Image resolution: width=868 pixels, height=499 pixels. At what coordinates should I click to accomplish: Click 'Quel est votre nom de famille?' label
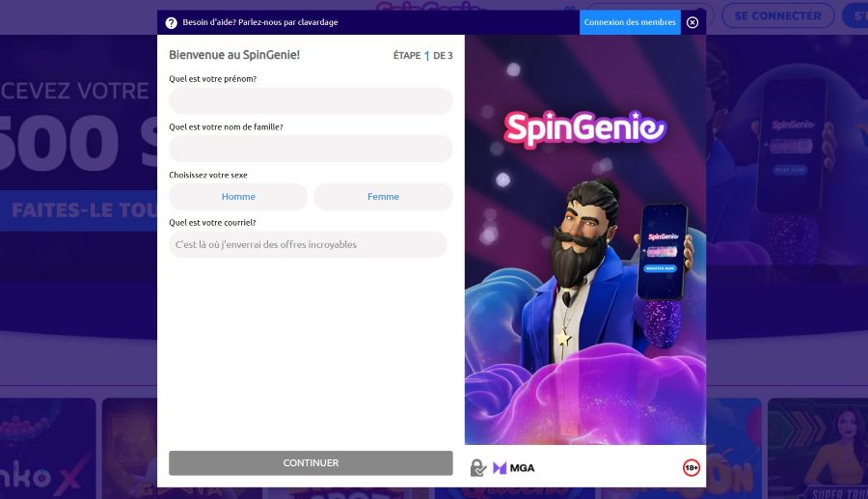click(226, 126)
